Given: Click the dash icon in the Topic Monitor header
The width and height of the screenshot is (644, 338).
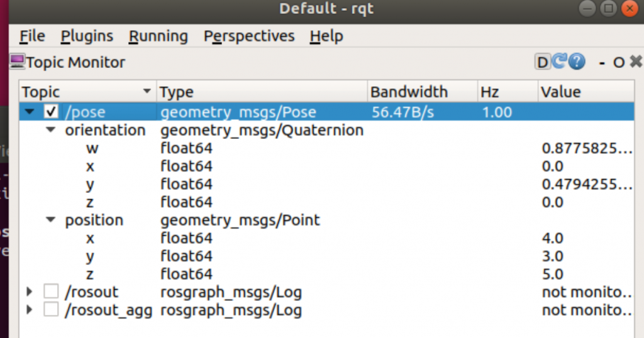Looking at the screenshot, I should [602, 62].
